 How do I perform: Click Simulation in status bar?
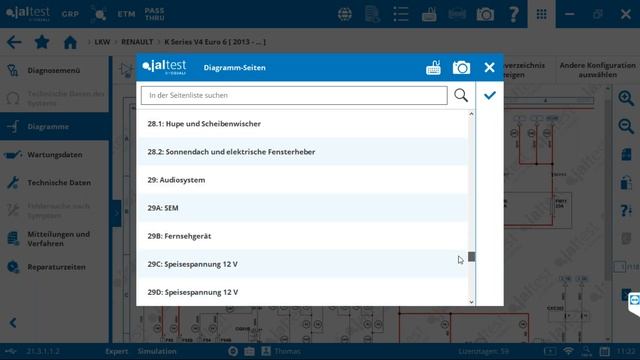(157, 351)
